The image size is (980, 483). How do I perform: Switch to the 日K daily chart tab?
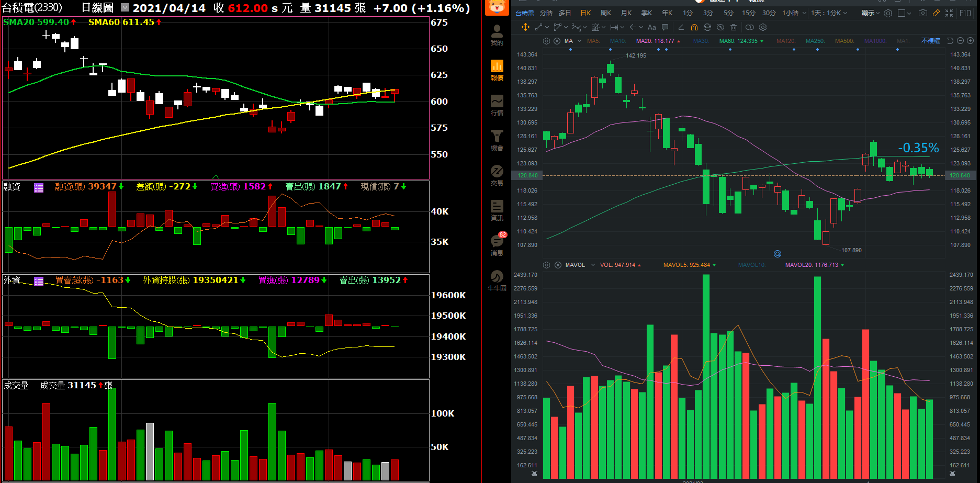pos(585,13)
